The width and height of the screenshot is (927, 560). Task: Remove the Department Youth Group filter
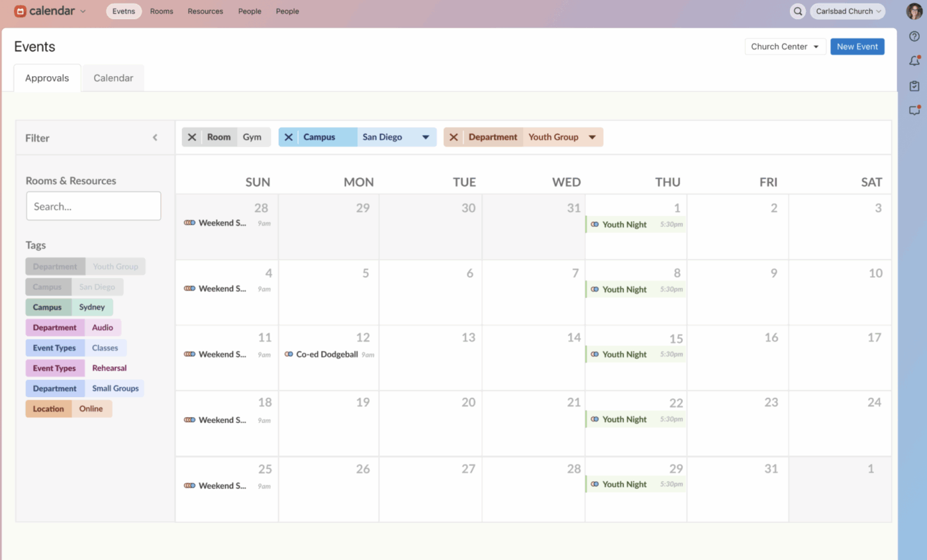point(454,137)
